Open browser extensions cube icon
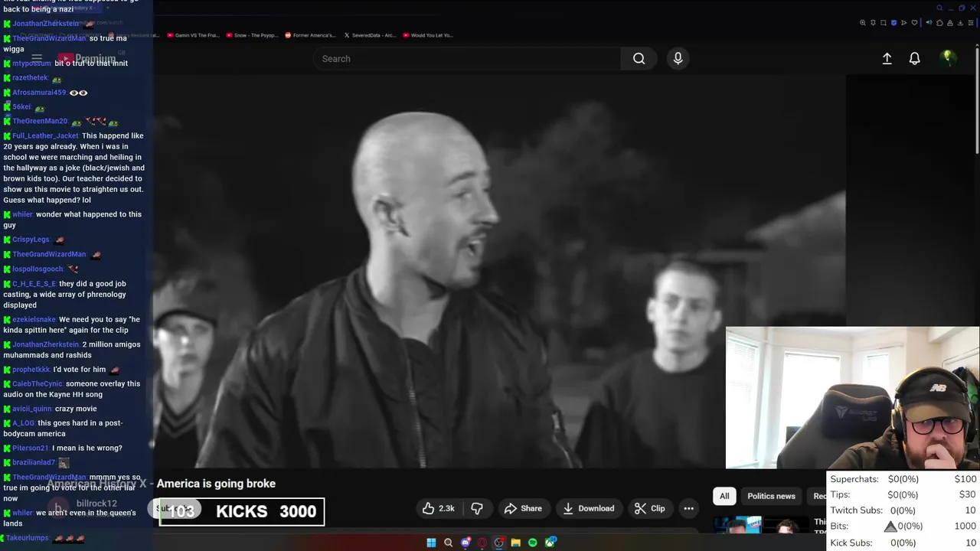This screenshot has width=980, height=551. click(939, 22)
